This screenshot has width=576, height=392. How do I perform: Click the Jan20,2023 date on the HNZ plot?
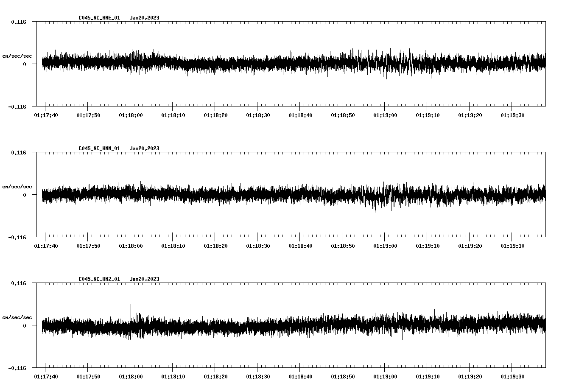click(144, 279)
